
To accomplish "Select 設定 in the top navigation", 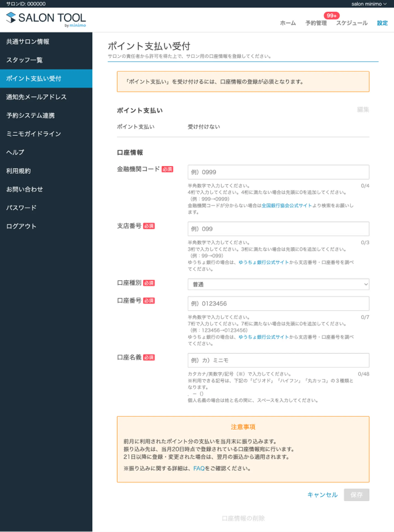I will 382,23.
